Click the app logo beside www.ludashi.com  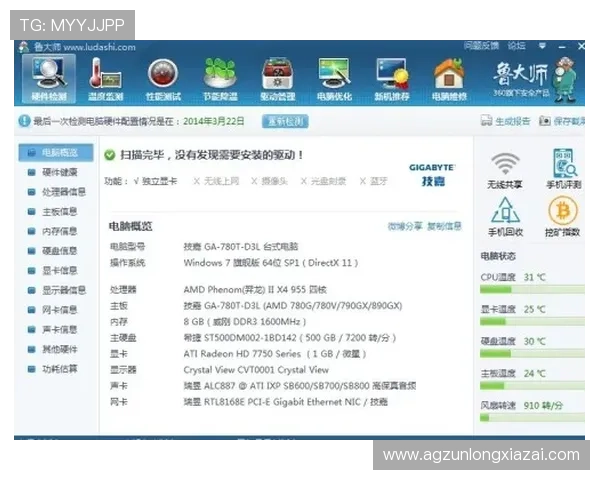[24, 47]
